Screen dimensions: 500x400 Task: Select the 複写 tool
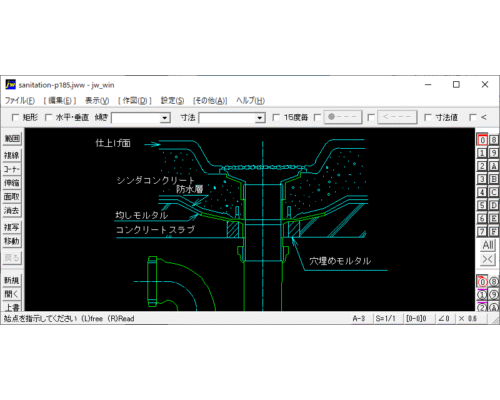tap(12, 227)
